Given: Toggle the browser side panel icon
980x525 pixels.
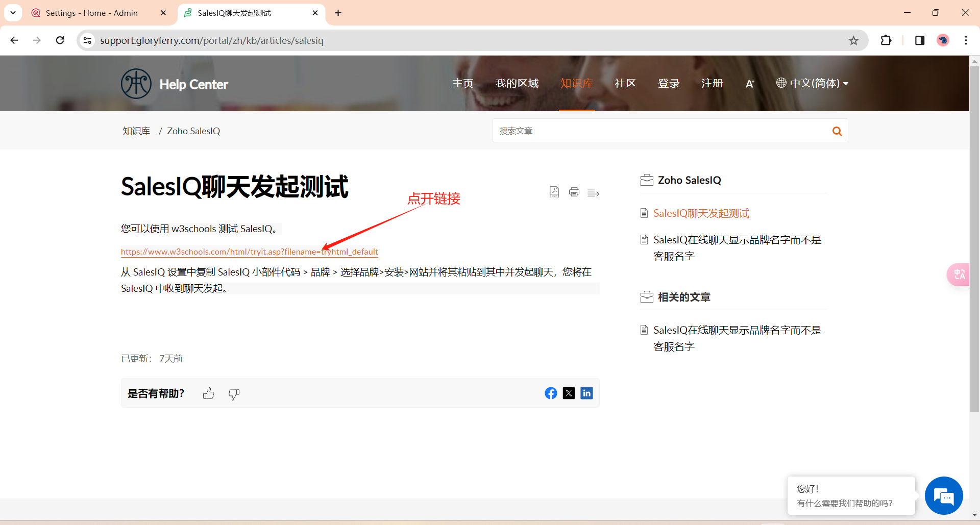Looking at the screenshot, I should (x=920, y=40).
